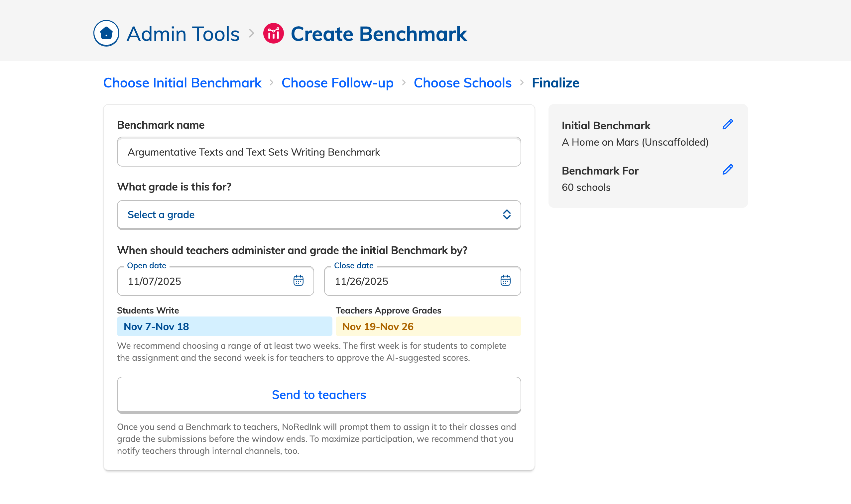
Task: Click pencil icon next to Benchmark For
Action: coord(727,170)
